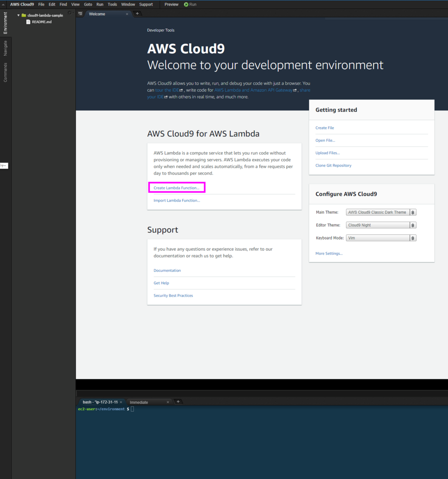Click the tab list icon left of Welcome
The image size is (448, 479).
click(80, 14)
